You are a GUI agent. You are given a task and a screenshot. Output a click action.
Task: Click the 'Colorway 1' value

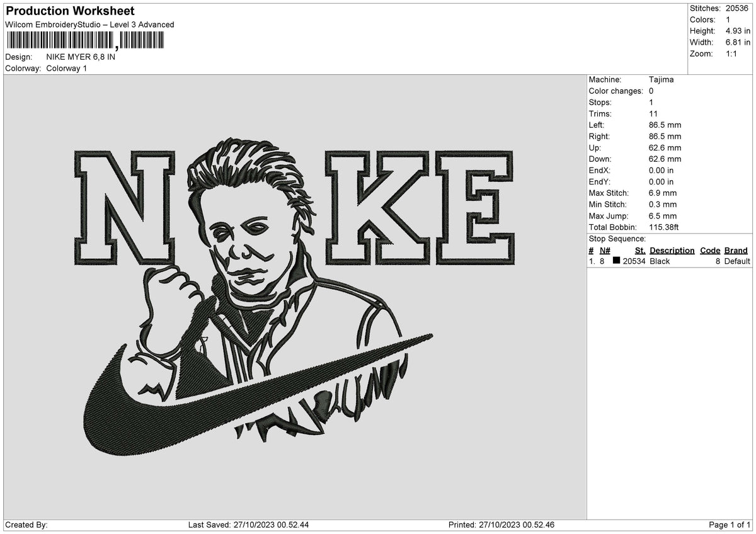pyautogui.click(x=67, y=68)
